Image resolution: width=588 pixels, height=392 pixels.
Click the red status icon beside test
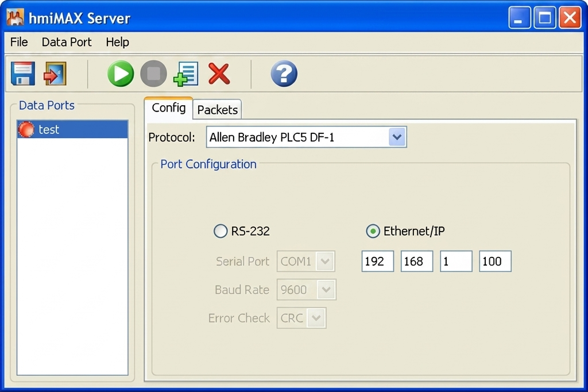26,129
